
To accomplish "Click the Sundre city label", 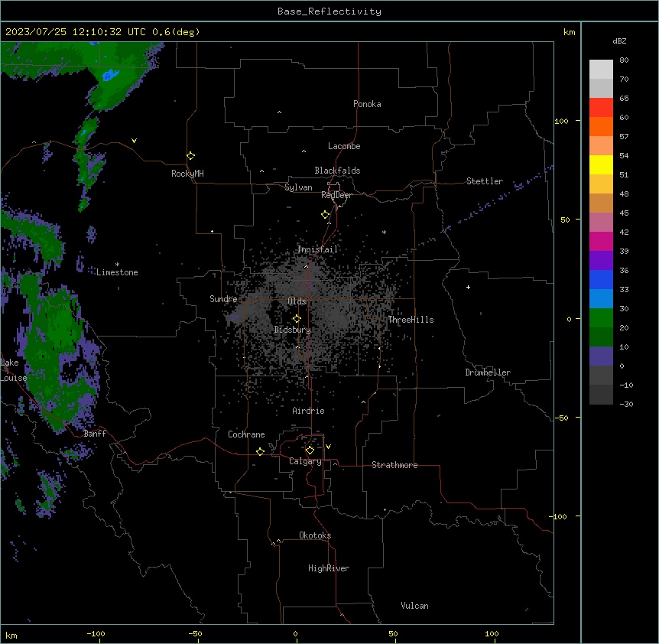I will click(x=223, y=299).
